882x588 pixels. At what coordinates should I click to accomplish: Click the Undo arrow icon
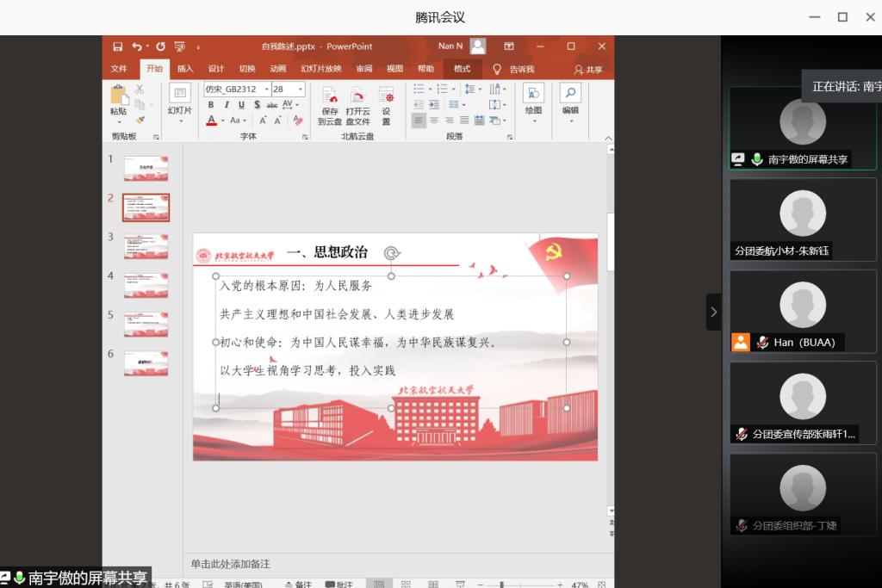tap(136, 46)
